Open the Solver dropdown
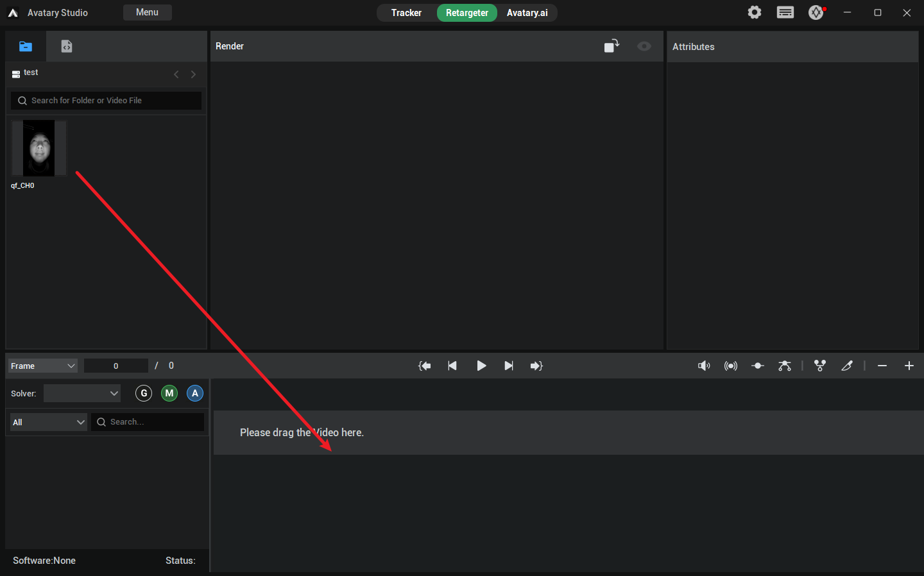Image resolution: width=924 pixels, height=576 pixels. click(x=82, y=393)
